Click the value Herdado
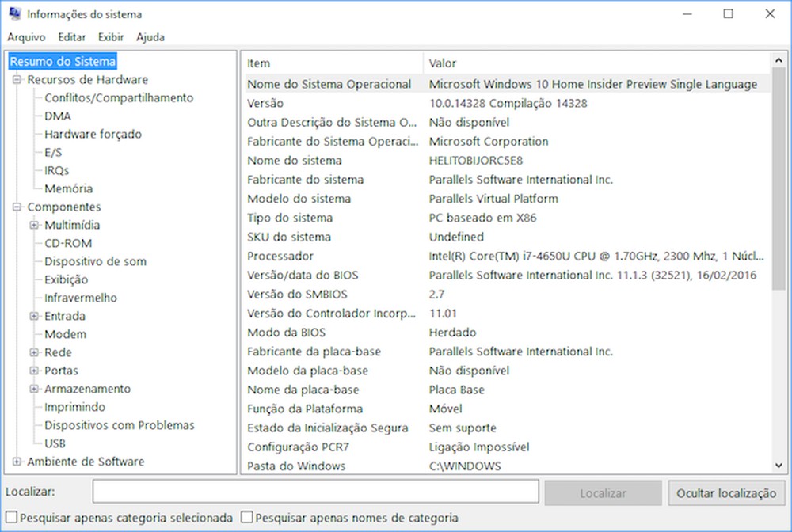 tap(452, 332)
